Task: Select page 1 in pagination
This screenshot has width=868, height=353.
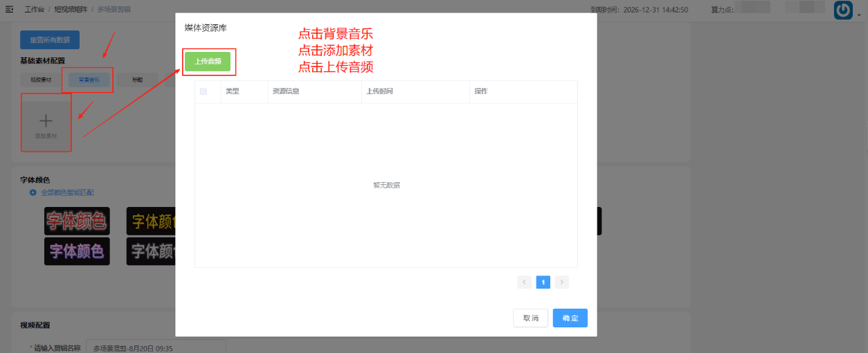Action: [x=543, y=282]
